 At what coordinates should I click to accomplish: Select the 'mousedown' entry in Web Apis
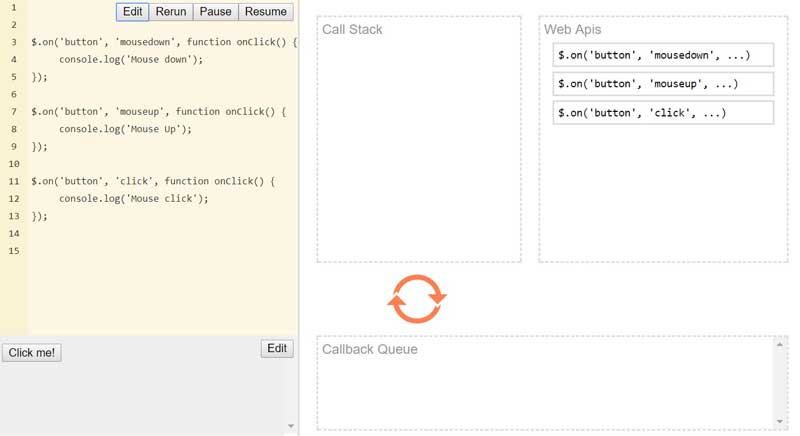coord(663,55)
